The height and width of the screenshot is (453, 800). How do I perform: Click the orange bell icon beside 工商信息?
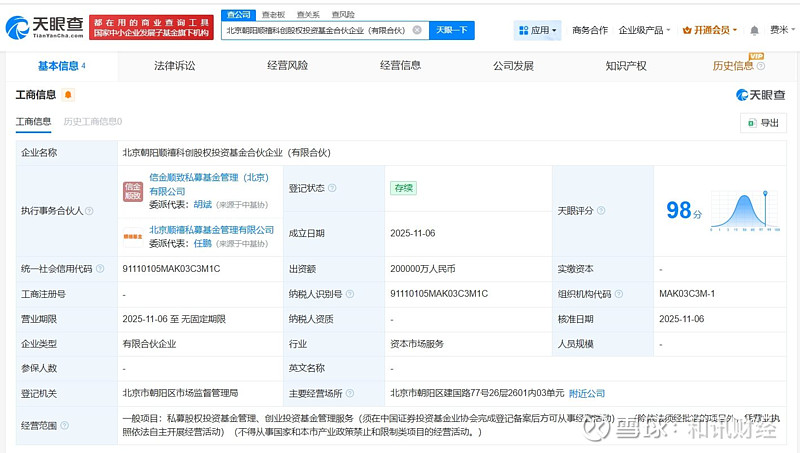tap(68, 95)
